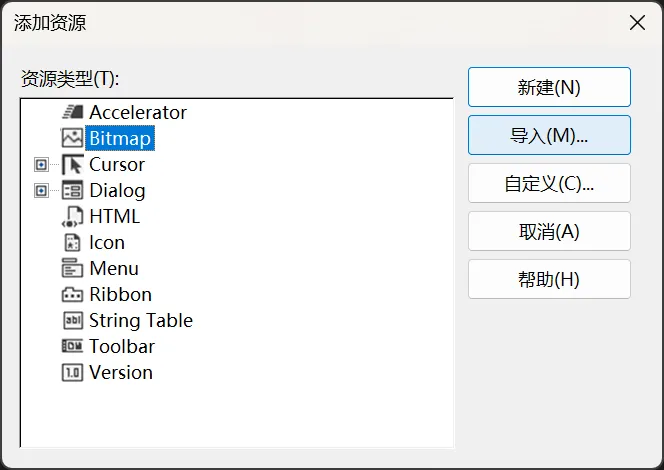Cancel with the 取消(A) button
664x470 pixels.
coord(549,231)
